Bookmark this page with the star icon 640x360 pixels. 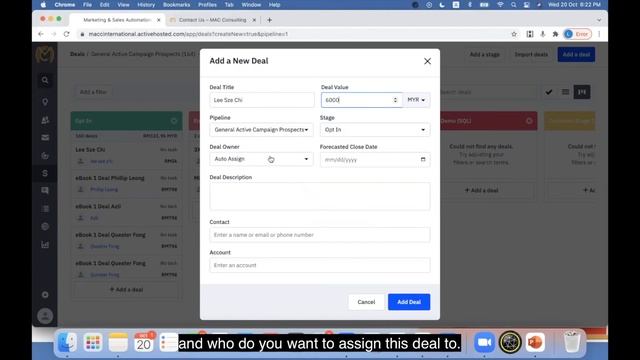point(514,34)
